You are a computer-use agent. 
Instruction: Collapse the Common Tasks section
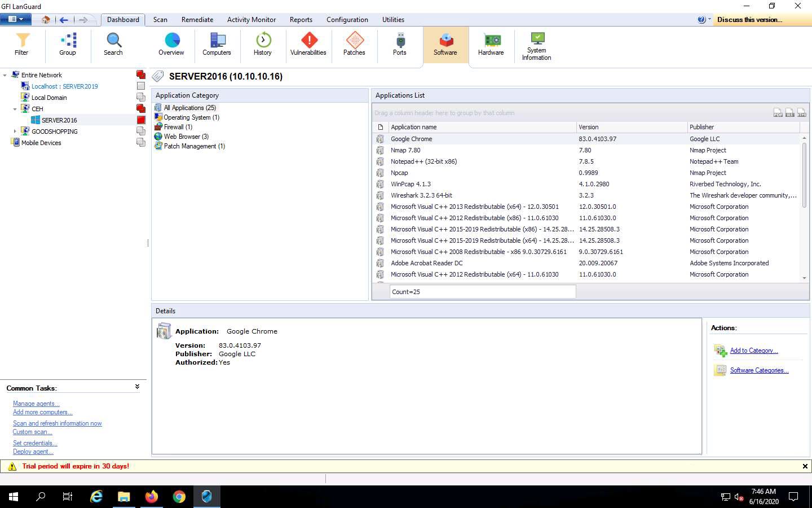[x=137, y=387]
